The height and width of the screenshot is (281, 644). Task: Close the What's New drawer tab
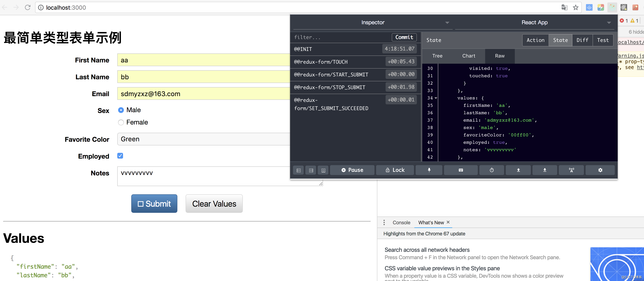click(x=448, y=222)
